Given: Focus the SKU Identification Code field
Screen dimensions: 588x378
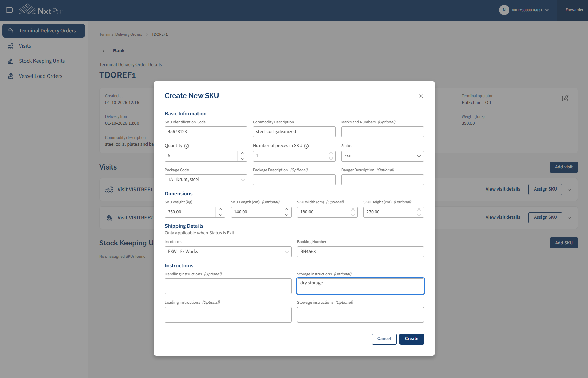Looking at the screenshot, I should [206, 132].
